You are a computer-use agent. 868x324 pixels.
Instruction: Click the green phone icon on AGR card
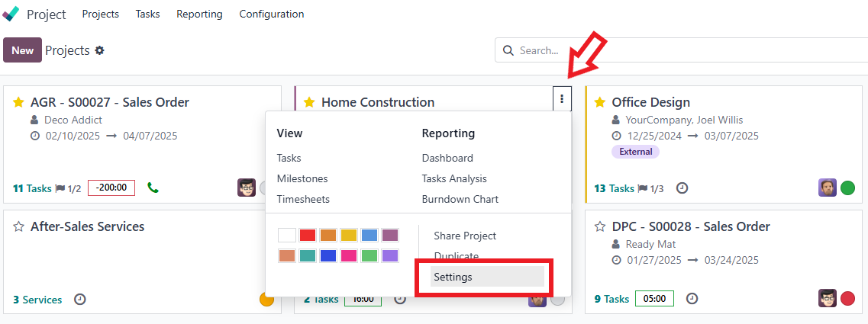coord(153,188)
